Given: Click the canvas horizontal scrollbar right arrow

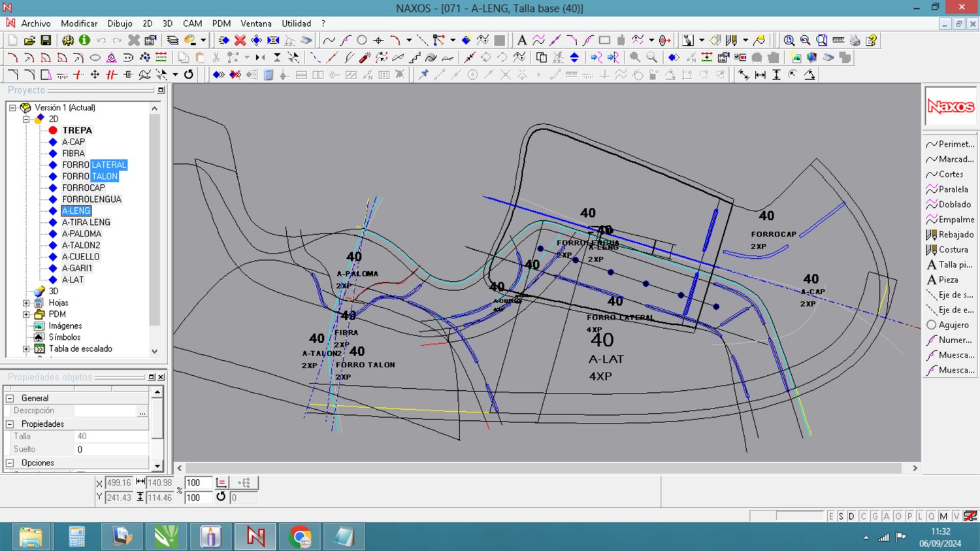Looking at the screenshot, I should (x=915, y=468).
